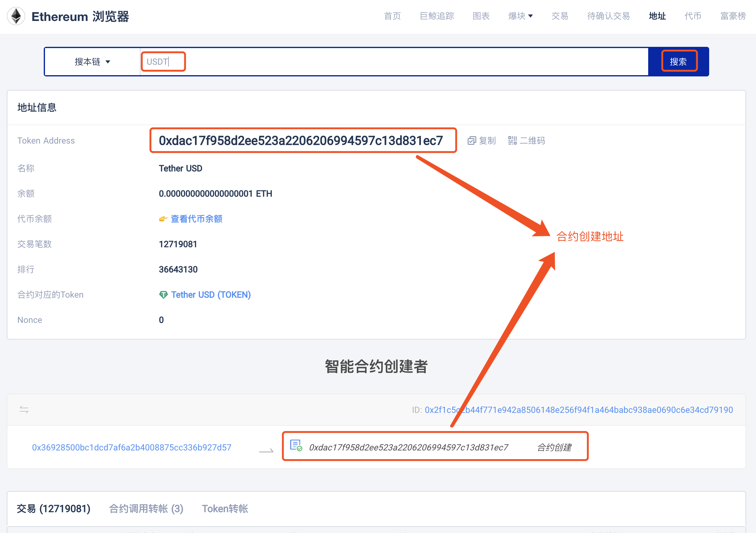Viewport: 756px width, 533px height.
Task: Switch to the Token转帐 tab
Action: tap(225, 509)
